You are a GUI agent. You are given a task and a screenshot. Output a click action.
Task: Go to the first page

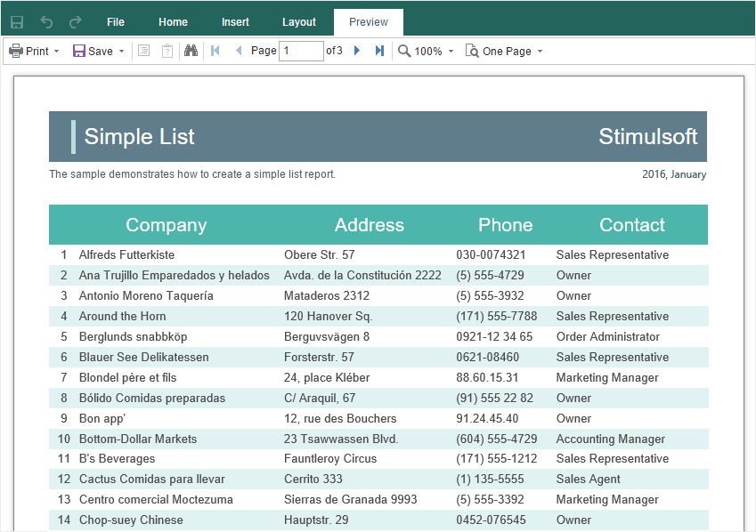[215, 52]
